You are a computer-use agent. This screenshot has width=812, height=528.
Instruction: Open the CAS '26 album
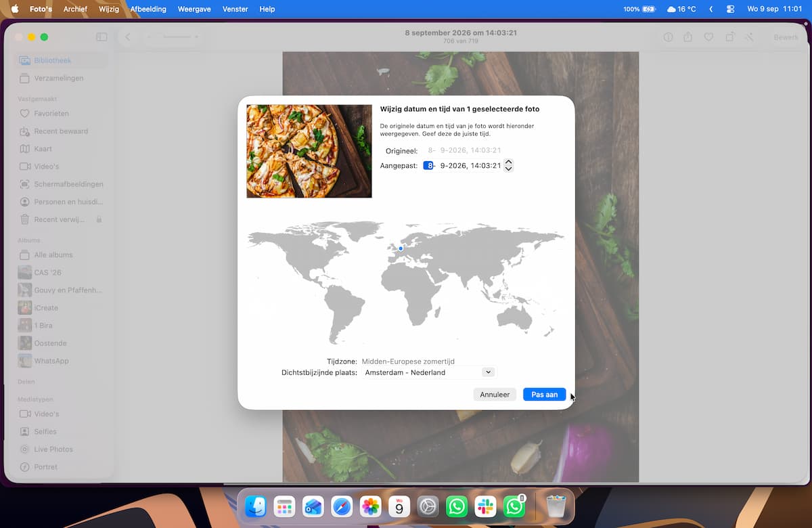61,273
